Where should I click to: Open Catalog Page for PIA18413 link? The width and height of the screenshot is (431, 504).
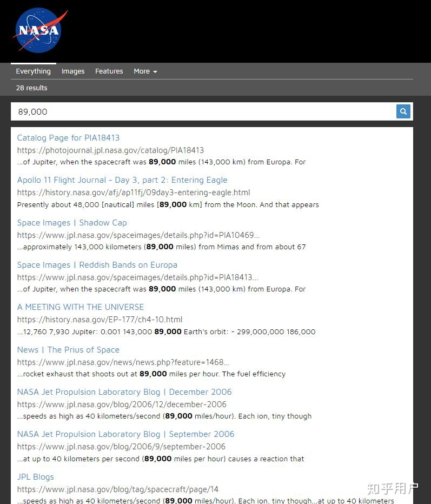[x=68, y=138]
